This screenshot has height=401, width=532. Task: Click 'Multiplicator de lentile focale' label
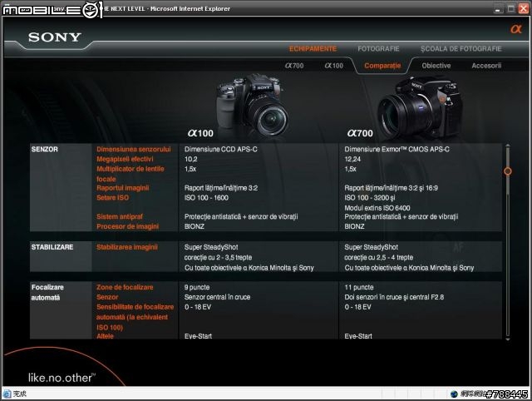pyautogui.click(x=131, y=174)
